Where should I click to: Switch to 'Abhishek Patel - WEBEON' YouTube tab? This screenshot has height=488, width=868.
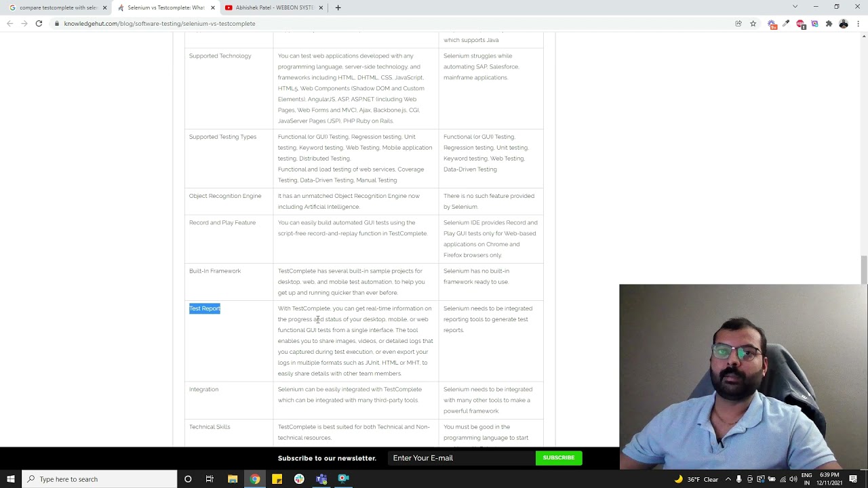(274, 7)
